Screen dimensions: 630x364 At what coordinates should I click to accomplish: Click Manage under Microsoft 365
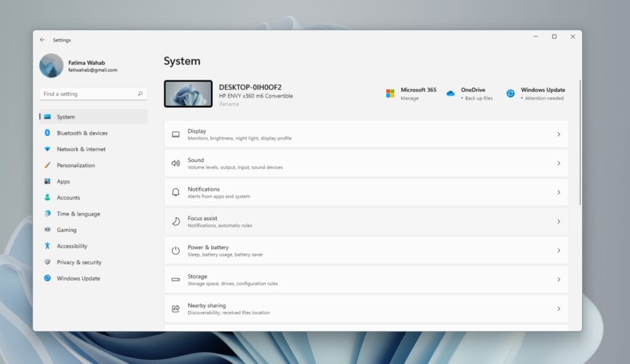click(409, 98)
